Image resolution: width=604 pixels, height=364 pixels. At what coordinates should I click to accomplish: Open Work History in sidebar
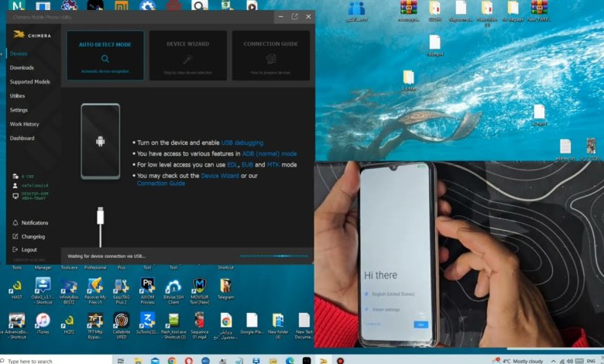coord(24,124)
